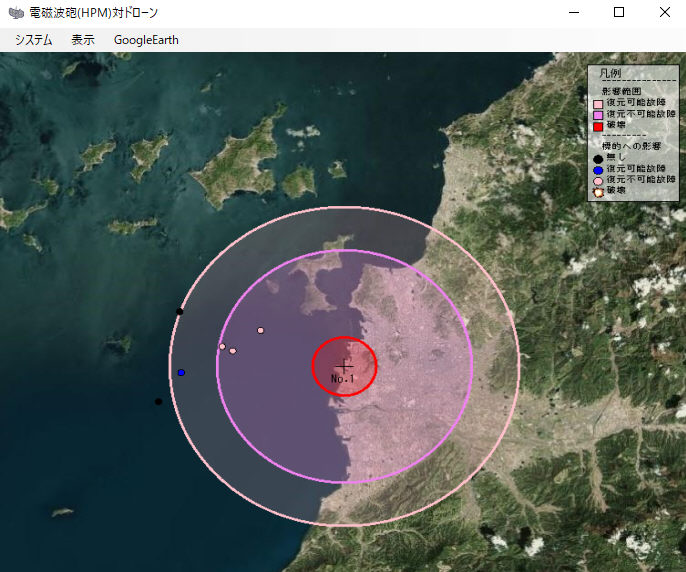
Task: Click the explosion 破壊 icon in the legend
Action: (598, 191)
